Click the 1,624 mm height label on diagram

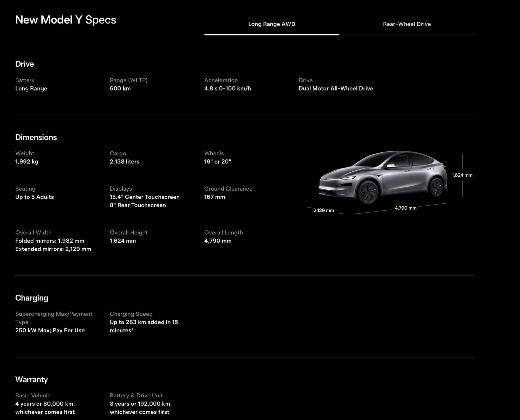tap(462, 175)
